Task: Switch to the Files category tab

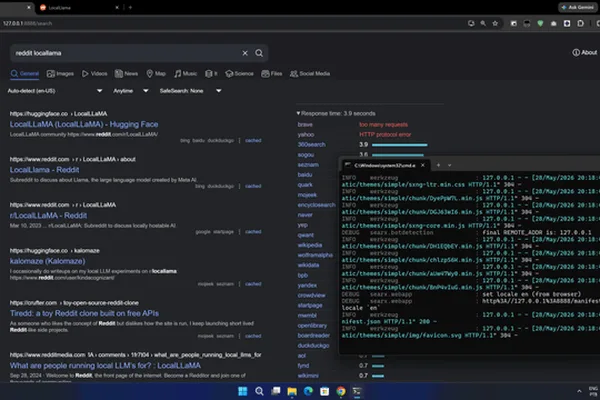Action: (x=272, y=73)
